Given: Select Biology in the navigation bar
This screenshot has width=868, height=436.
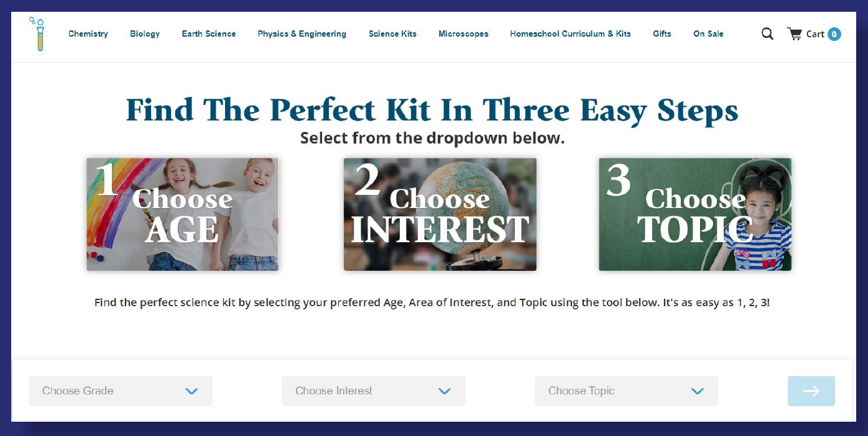Looking at the screenshot, I should pyautogui.click(x=145, y=34).
